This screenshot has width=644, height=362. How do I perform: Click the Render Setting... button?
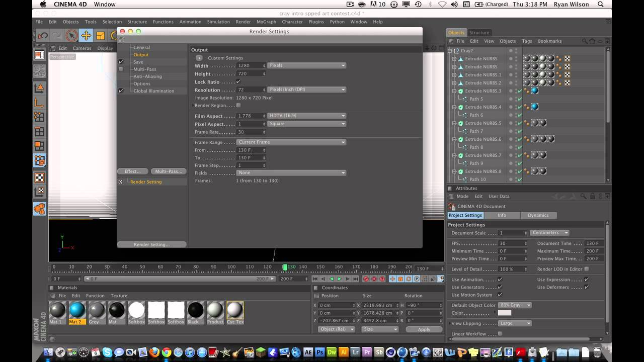coord(151,244)
